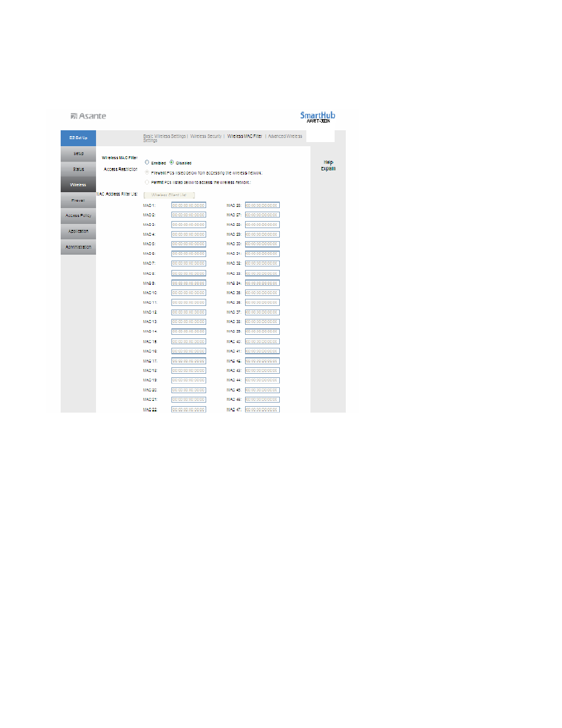This screenshot has height=728, width=562.
Task: Click the MAC 33 address field
Action: pyautogui.click(x=262, y=274)
